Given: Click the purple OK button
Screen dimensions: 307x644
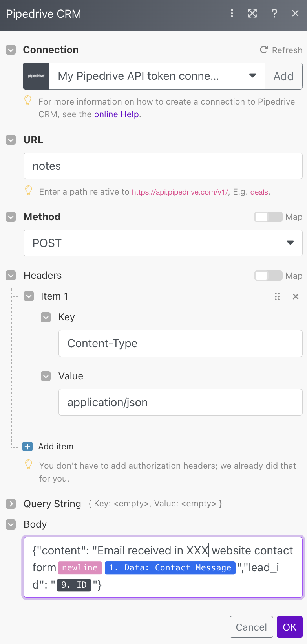Looking at the screenshot, I should click(290, 627).
